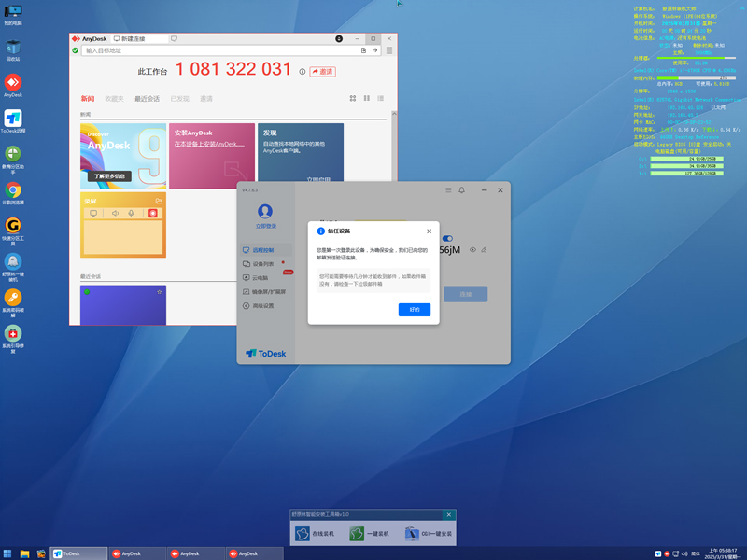Click the ToDesk avatar login icon
The width and height of the screenshot is (747, 560).
tap(265, 212)
